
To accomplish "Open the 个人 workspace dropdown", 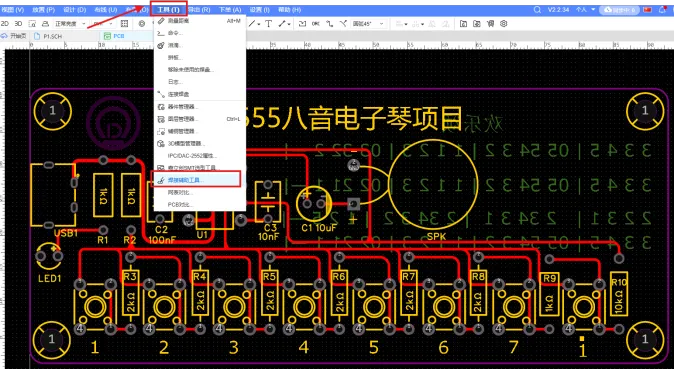I will point(585,9).
